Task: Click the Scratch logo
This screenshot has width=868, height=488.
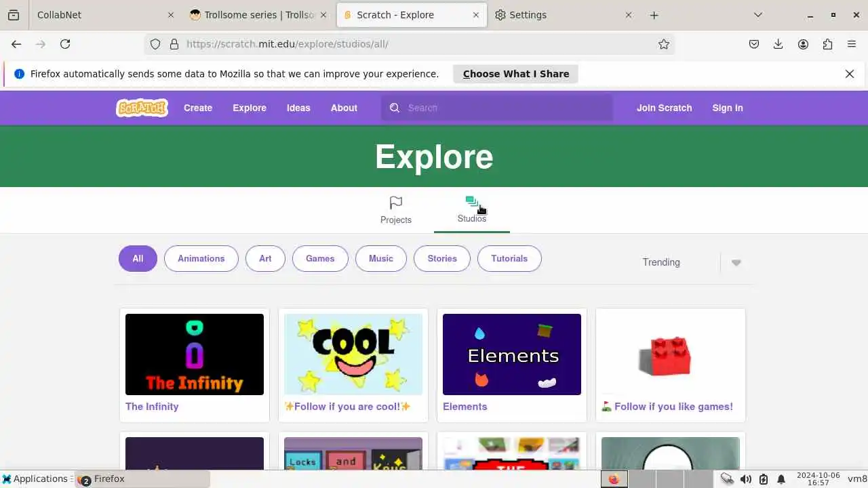Action: coord(142,108)
